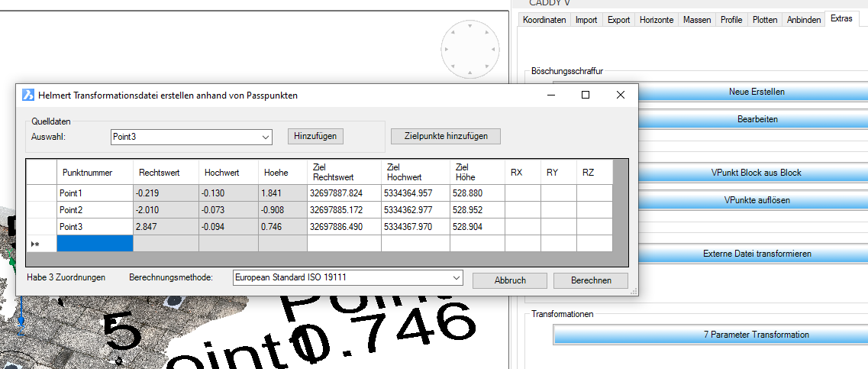Select row header of Point1 row
The image size is (868, 369).
pos(41,193)
